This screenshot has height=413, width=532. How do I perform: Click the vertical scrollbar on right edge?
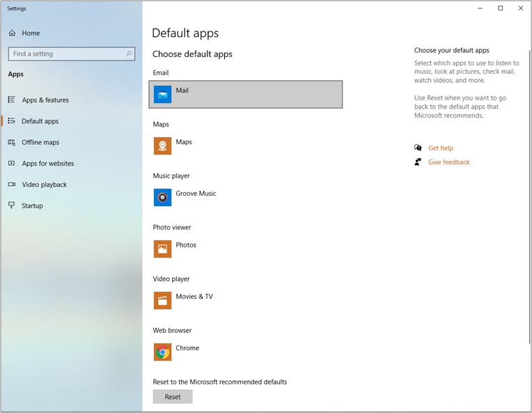click(x=529, y=197)
